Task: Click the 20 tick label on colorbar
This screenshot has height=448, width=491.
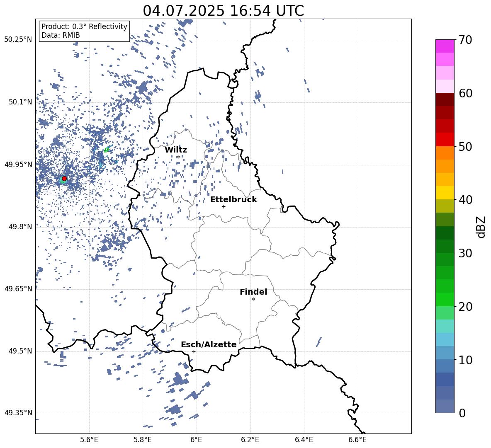Action: (x=465, y=307)
